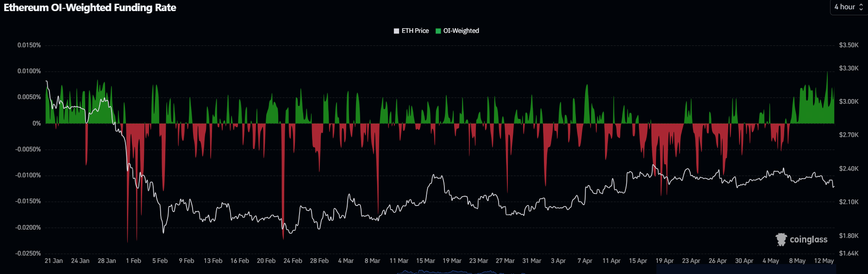The width and height of the screenshot is (868, 274).
Task: Click the Ethereum OI-Weighted Funding Rate title
Action: pos(90,7)
